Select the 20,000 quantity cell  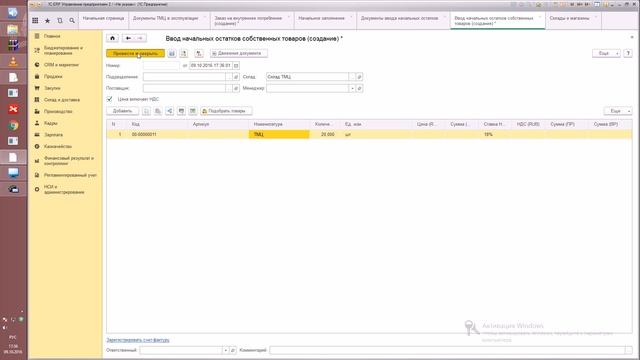tap(324, 134)
